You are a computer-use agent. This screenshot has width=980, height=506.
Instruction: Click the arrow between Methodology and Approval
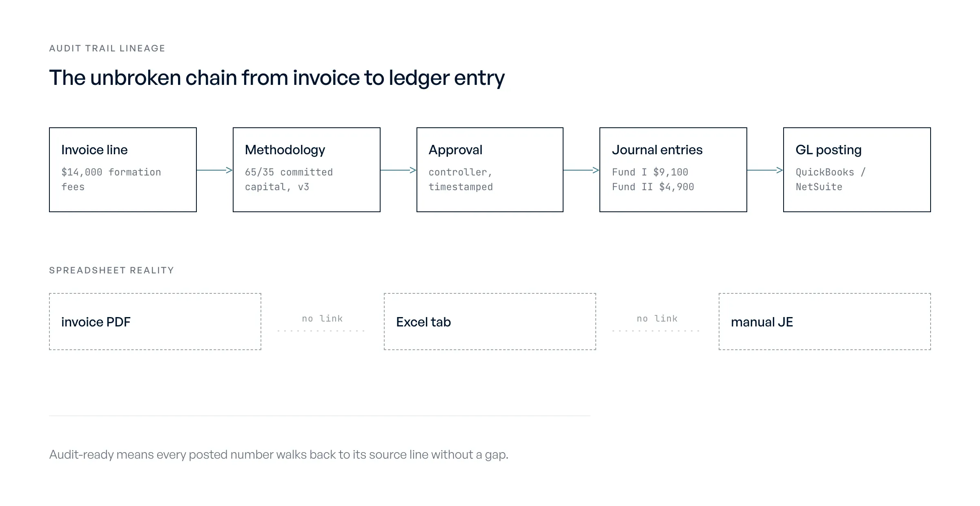pyautogui.click(x=398, y=170)
